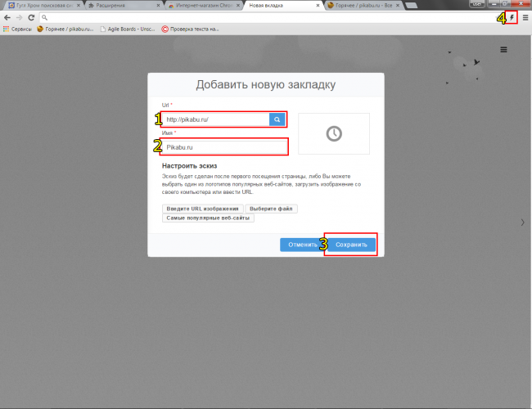This screenshot has width=532, height=409.
Task: Open the Проверка текста bookmark
Action: [190, 29]
